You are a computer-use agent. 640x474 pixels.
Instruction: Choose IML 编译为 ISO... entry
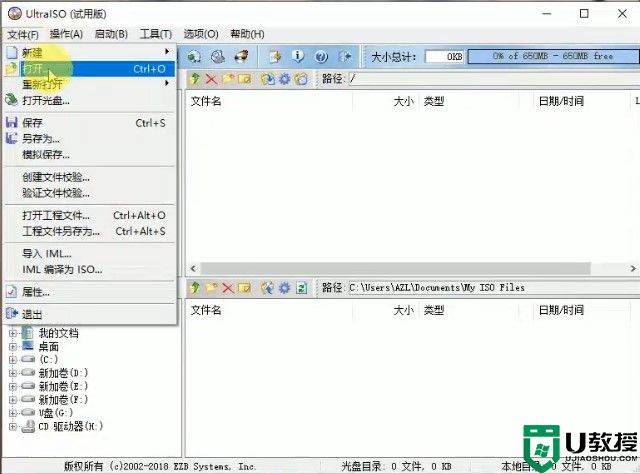click(90, 269)
